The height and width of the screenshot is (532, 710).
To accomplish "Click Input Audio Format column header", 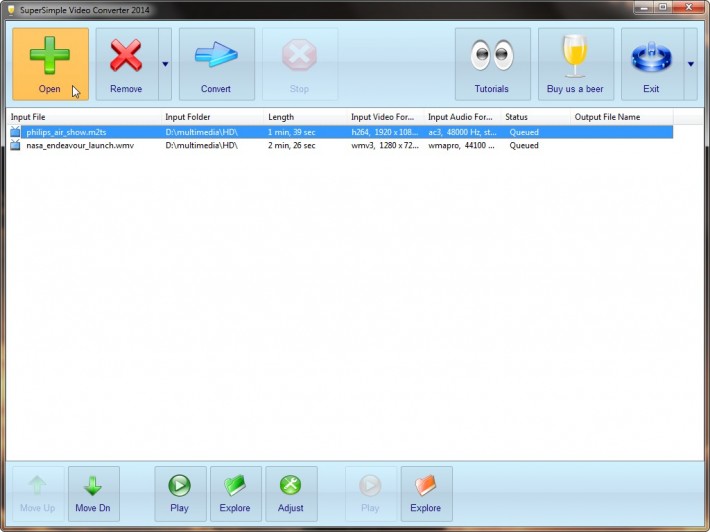I will click(x=463, y=117).
